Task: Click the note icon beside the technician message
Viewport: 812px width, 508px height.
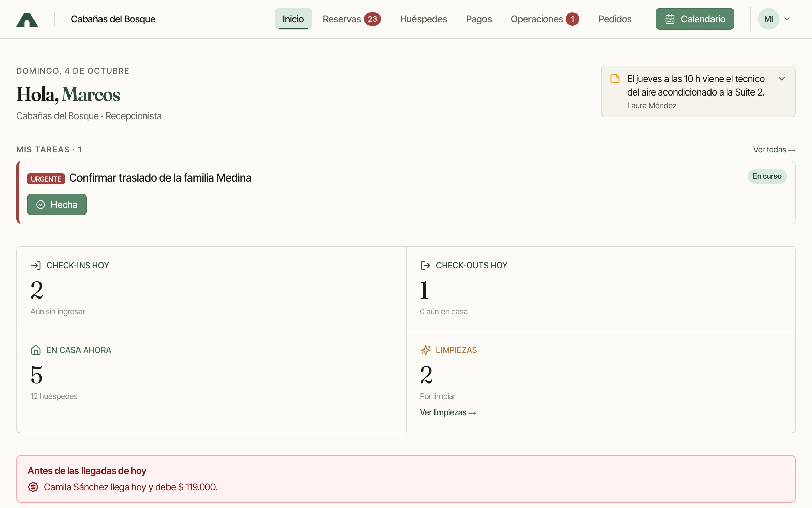Action: pyautogui.click(x=615, y=79)
